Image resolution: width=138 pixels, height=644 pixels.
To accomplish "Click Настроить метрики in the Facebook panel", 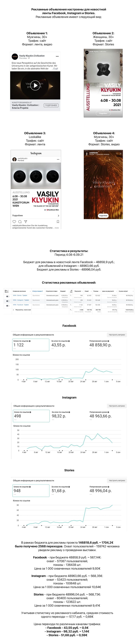I will point(117,335).
